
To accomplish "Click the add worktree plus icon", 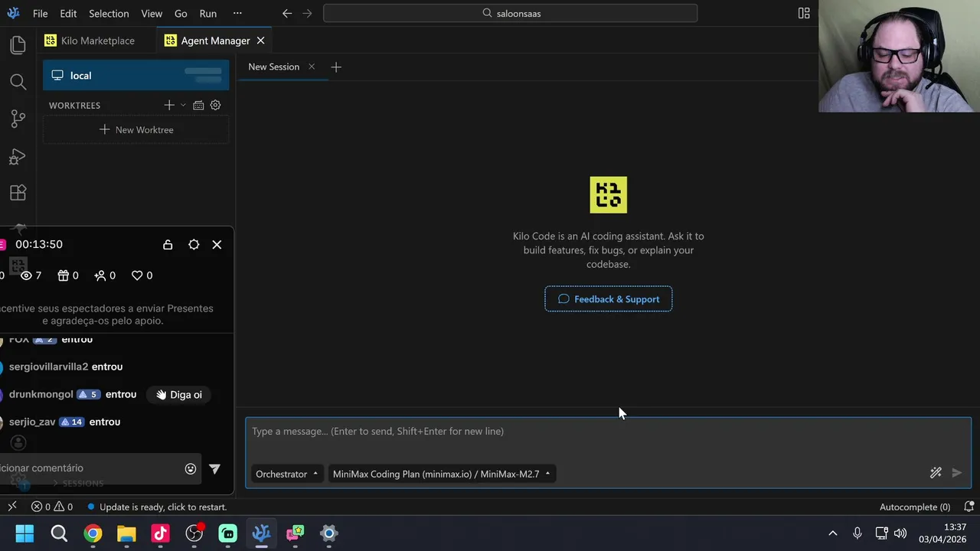I will point(169,105).
